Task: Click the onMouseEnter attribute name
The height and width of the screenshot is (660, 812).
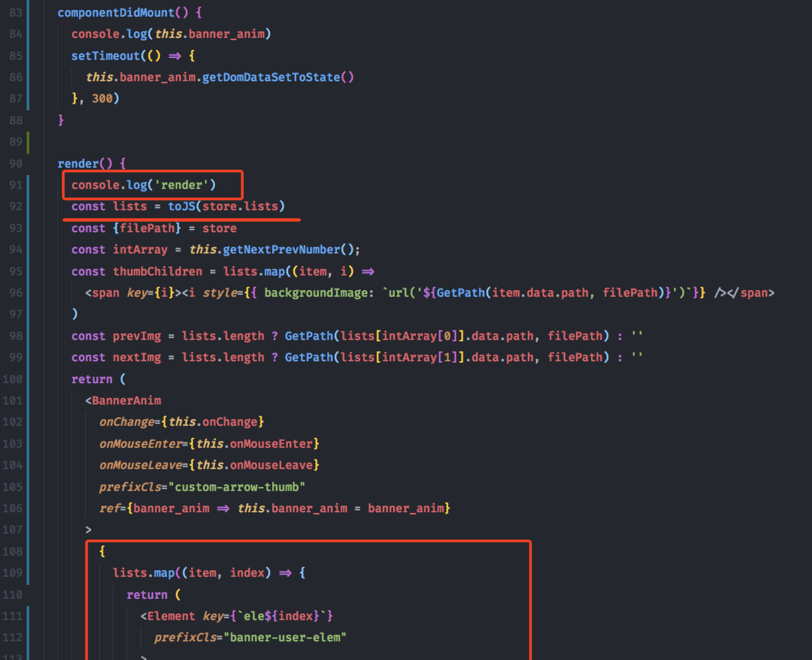Action: 140,444
